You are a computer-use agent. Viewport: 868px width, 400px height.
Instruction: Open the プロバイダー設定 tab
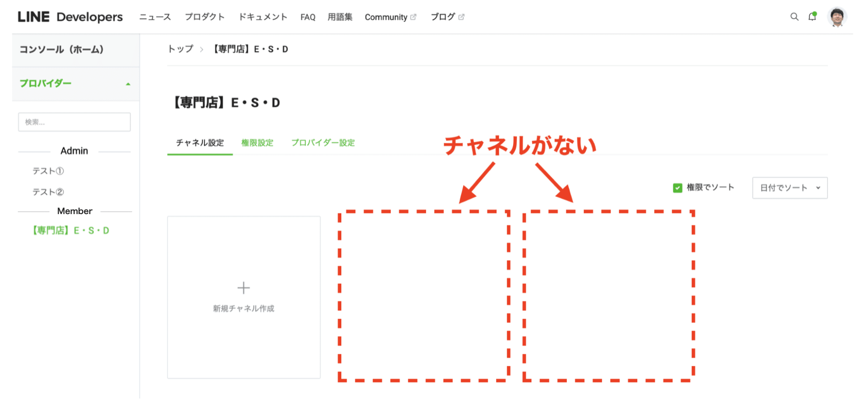[x=323, y=143]
